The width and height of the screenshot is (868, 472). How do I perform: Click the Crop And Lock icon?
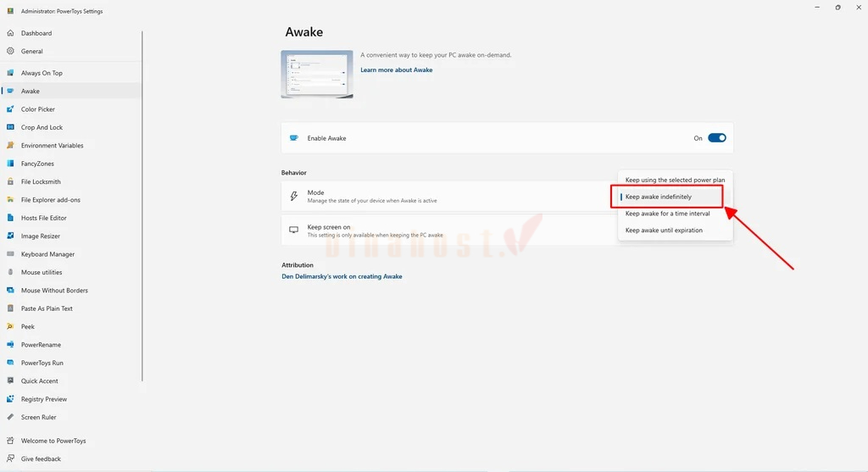(10, 127)
